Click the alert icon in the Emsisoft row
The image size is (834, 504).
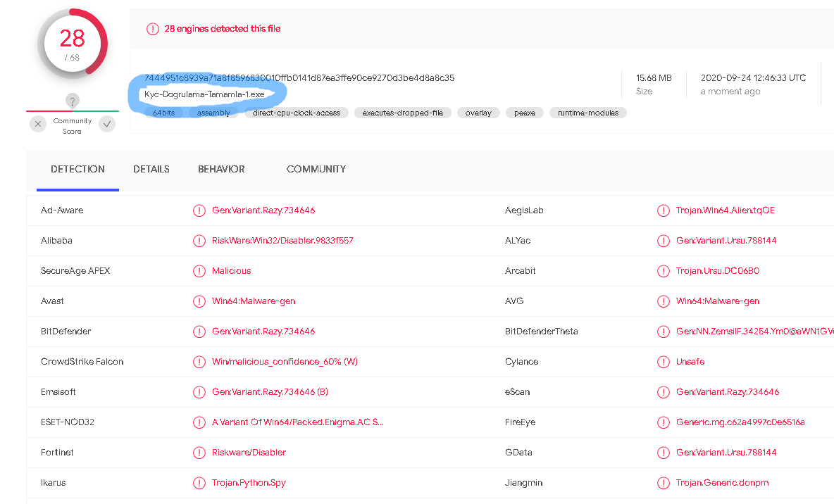tap(199, 392)
